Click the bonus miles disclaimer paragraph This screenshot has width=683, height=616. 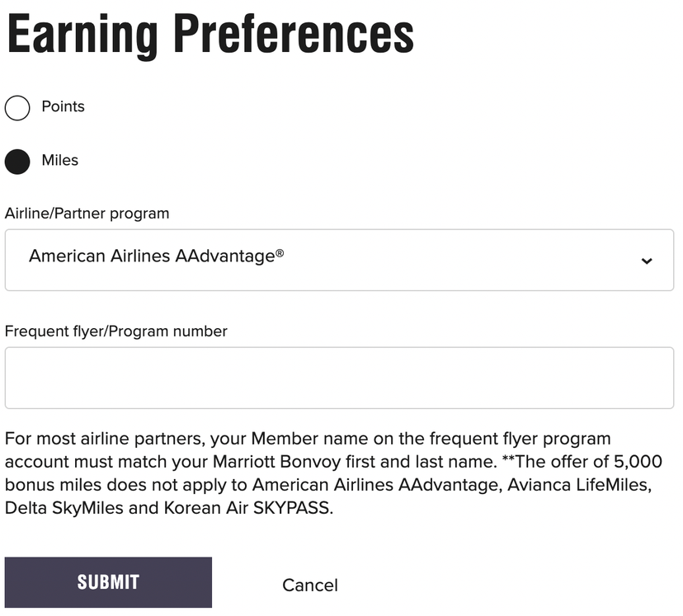click(333, 473)
